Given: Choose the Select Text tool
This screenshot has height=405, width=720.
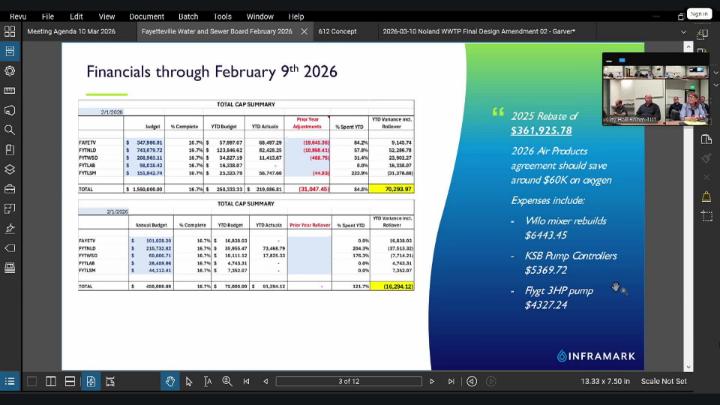Looking at the screenshot, I should (x=207, y=381).
